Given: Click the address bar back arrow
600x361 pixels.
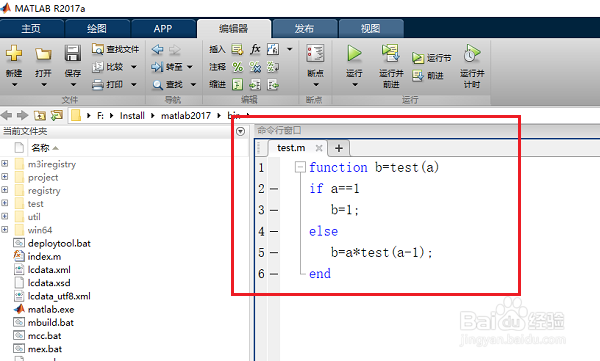Looking at the screenshot, I should click(7, 115).
